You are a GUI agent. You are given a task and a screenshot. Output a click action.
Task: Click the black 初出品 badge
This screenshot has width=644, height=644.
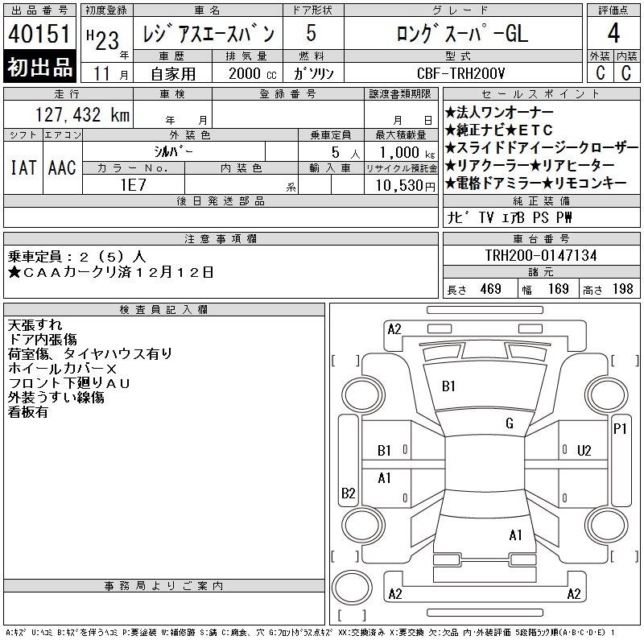40,68
